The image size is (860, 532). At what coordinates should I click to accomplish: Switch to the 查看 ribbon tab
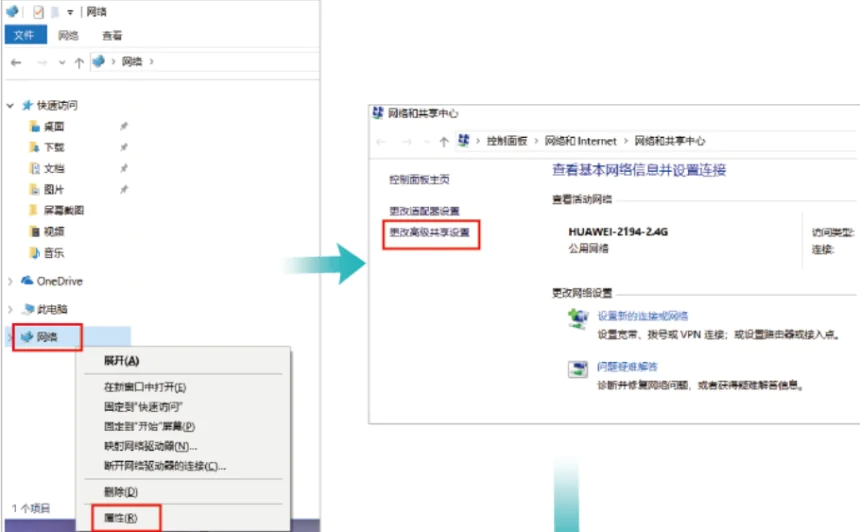pos(112,35)
